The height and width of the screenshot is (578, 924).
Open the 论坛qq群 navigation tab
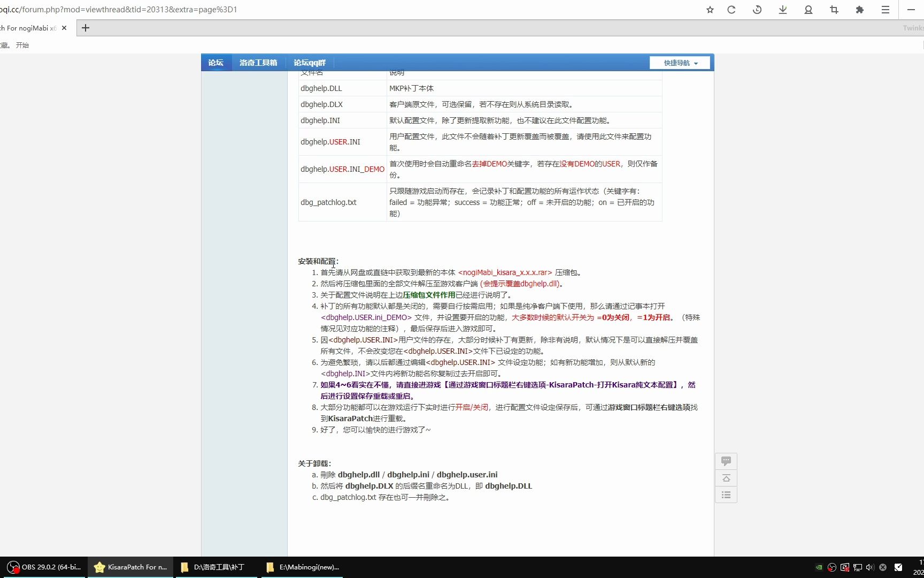click(310, 63)
